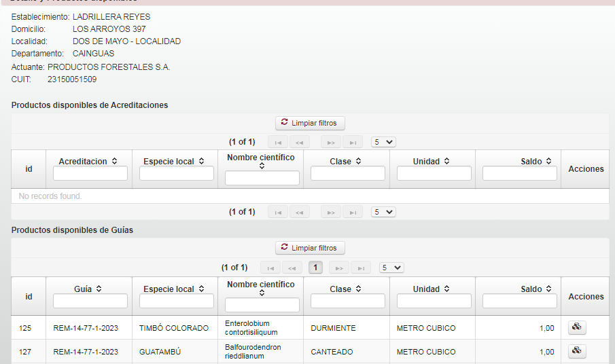This screenshot has width=615, height=364.
Task: Go to previous page in Guías paginator
Action: [x=292, y=268]
